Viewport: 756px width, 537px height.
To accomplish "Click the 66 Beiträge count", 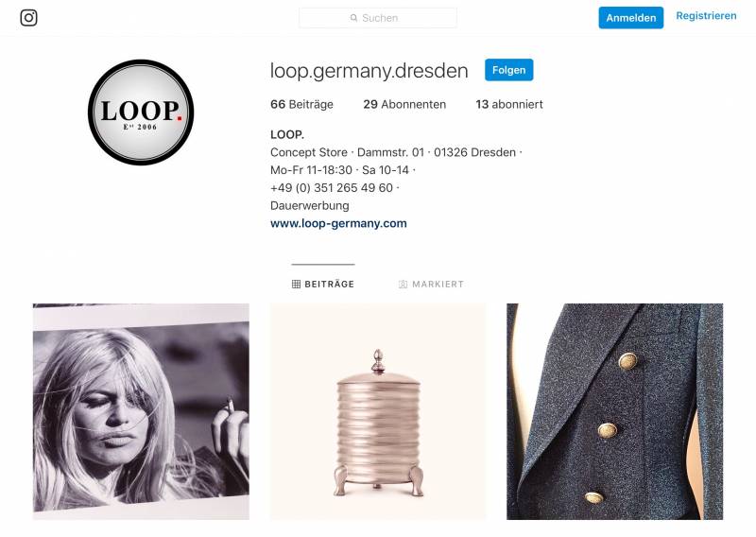I will 301,104.
